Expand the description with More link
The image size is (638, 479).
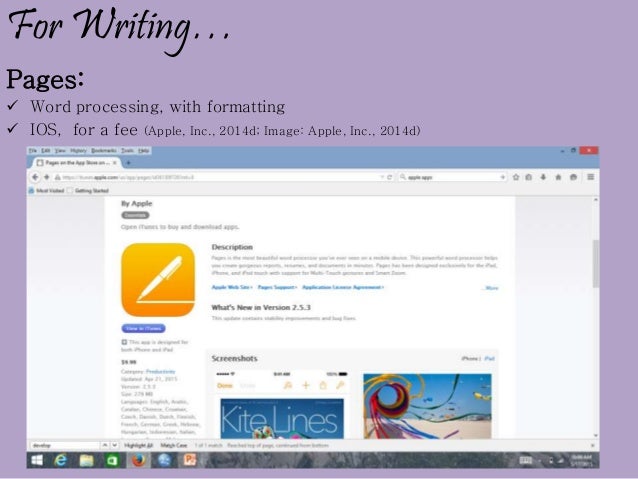coord(491,288)
